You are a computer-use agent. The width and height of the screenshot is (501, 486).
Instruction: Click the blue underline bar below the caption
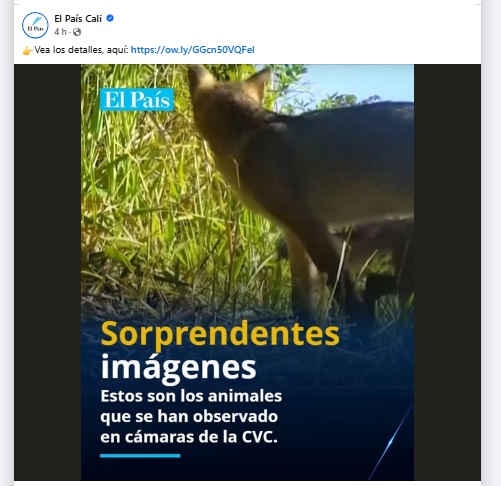point(140,456)
